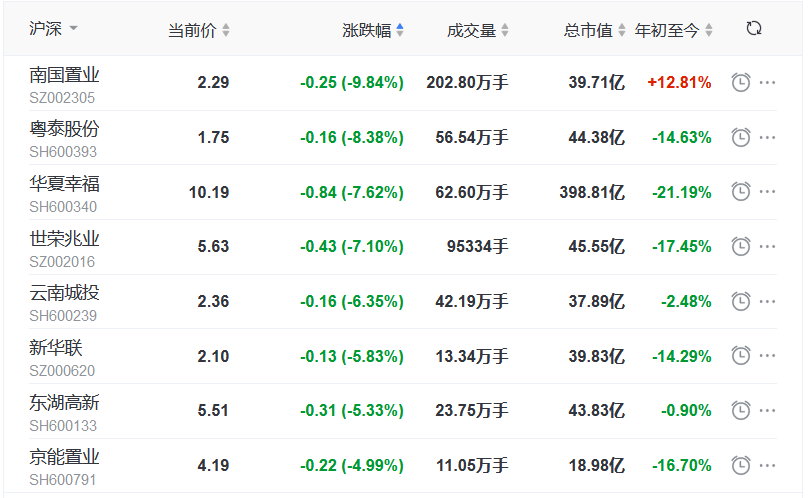Click the +12.81% year-to-date value

(x=679, y=82)
